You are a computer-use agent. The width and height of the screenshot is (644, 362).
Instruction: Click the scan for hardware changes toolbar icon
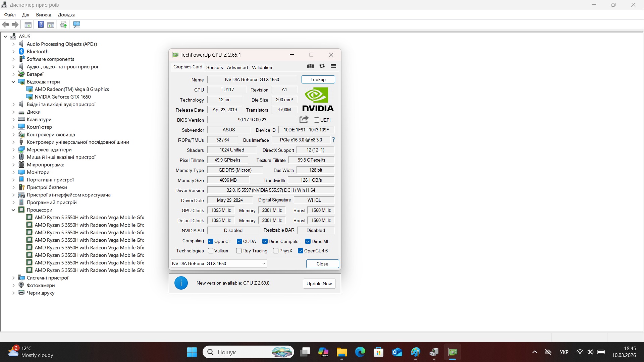point(76,24)
